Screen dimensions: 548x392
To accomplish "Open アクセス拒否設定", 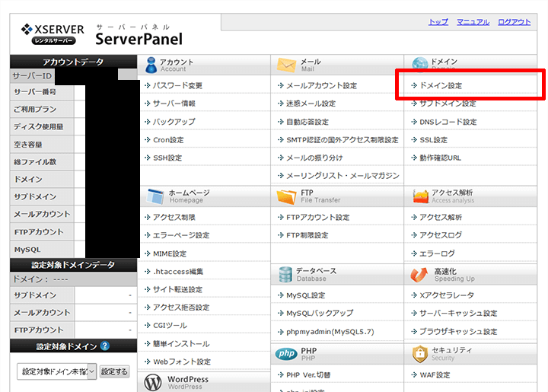I will tap(181, 308).
